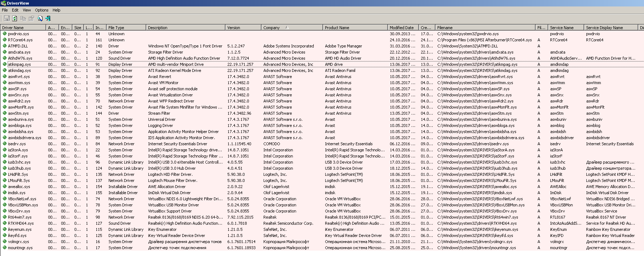Select the volmgrx.sys driver name
Image resolution: width=644 pixels, height=256 pixels.
pyautogui.click(x=18, y=242)
